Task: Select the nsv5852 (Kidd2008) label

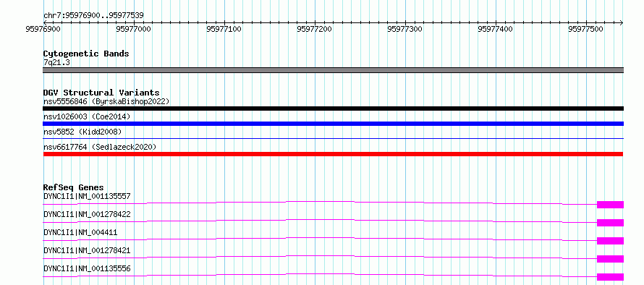Action: click(82, 132)
